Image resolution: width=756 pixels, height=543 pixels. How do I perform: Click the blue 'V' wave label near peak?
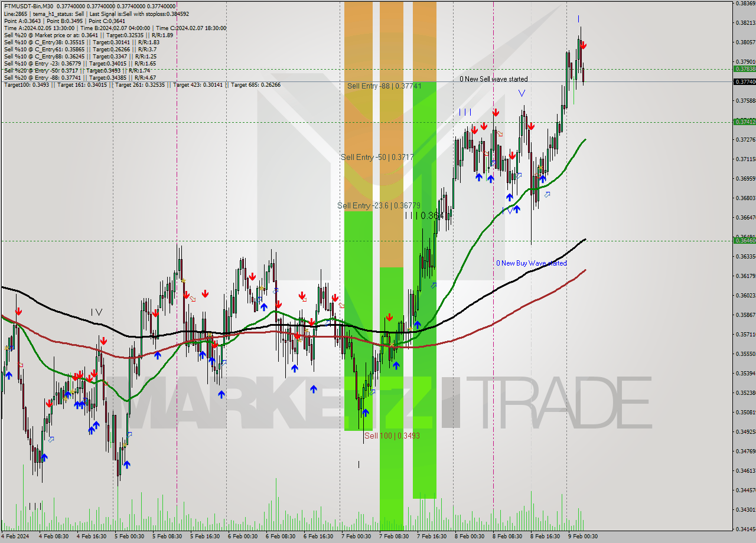click(522, 93)
